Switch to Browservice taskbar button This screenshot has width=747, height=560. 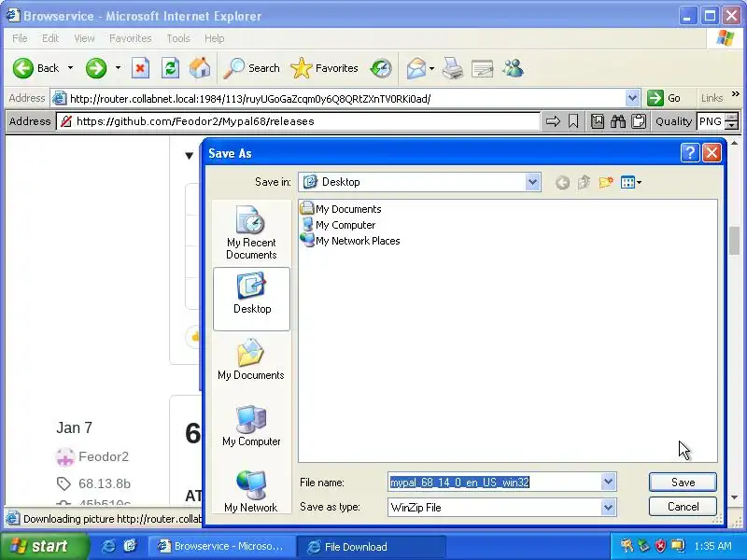[x=221, y=546]
